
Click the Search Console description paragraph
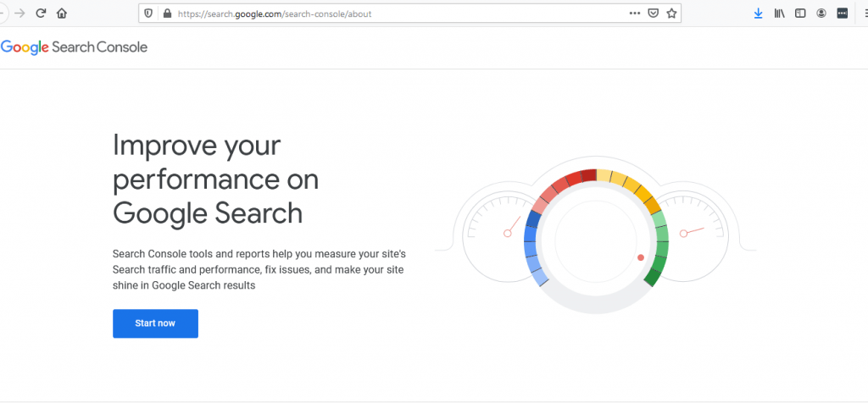259,270
